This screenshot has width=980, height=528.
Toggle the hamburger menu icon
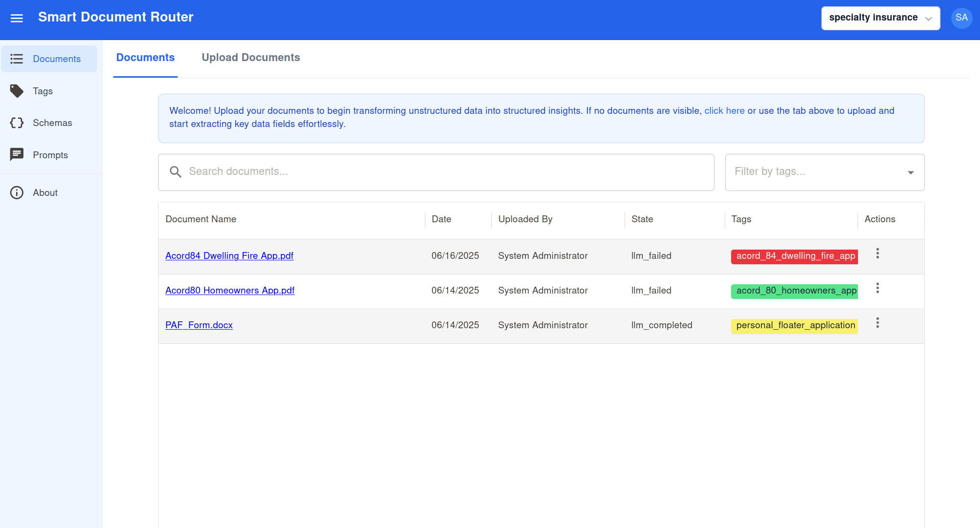click(17, 18)
